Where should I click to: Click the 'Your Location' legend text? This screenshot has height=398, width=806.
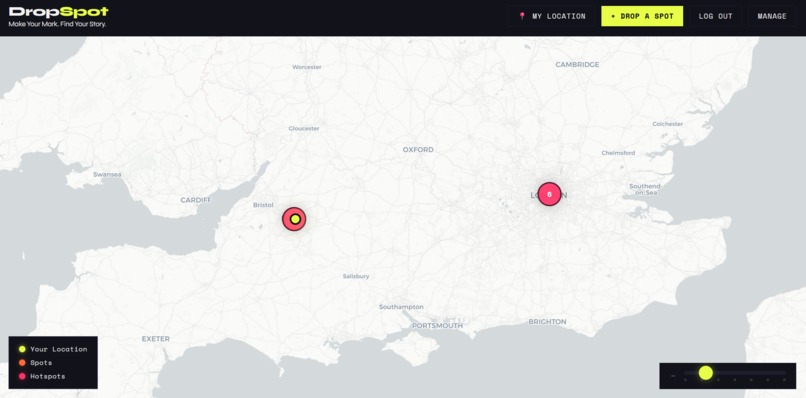pos(59,349)
